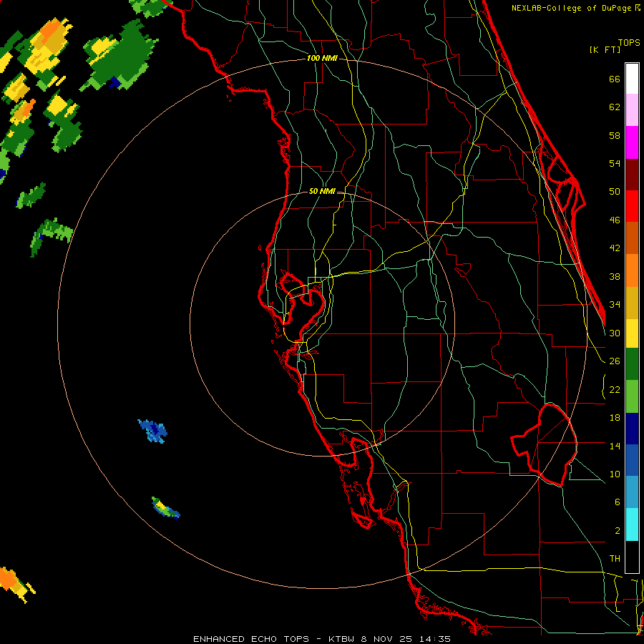Click the 22 legend value
The height and width of the screenshot is (644, 644).
click(615, 389)
